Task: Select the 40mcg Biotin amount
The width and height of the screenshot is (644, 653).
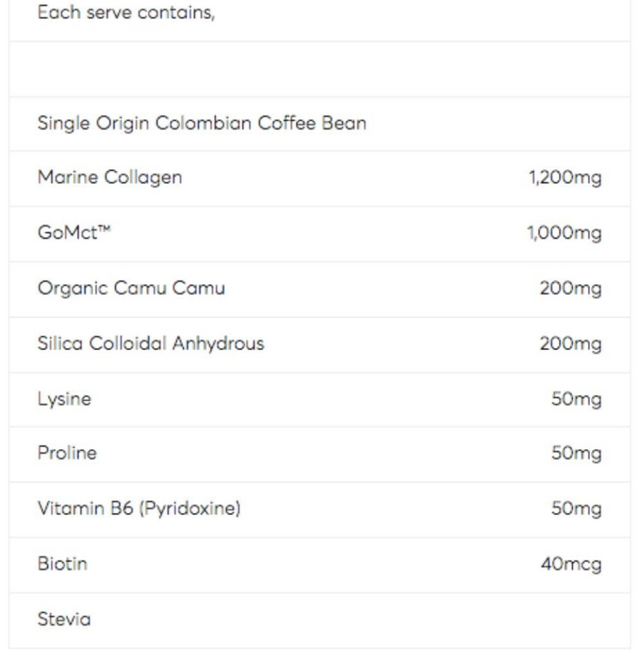Action: [571, 565]
